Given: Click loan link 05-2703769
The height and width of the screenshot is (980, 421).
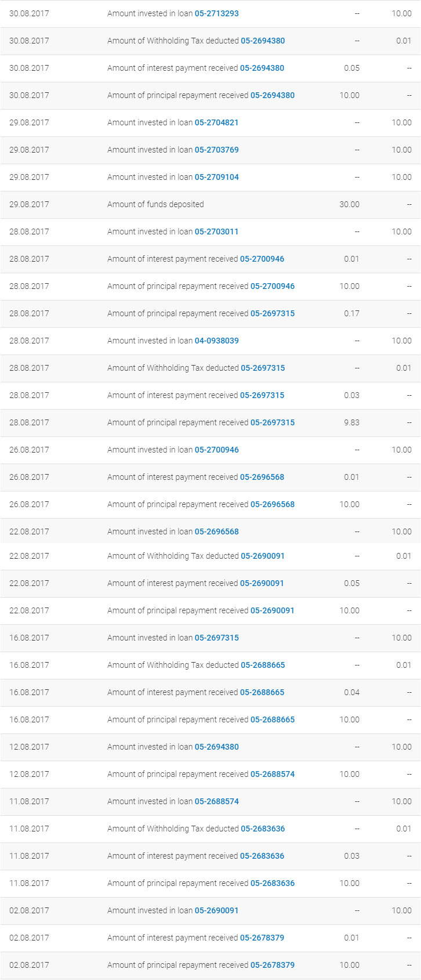Looking at the screenshot, I should coord(216,150).
